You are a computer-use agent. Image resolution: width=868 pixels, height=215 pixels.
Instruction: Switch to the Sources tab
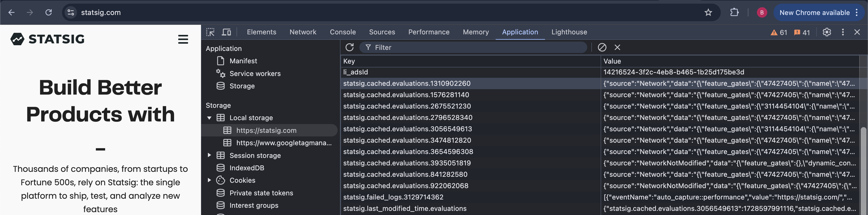pos(382,32)
